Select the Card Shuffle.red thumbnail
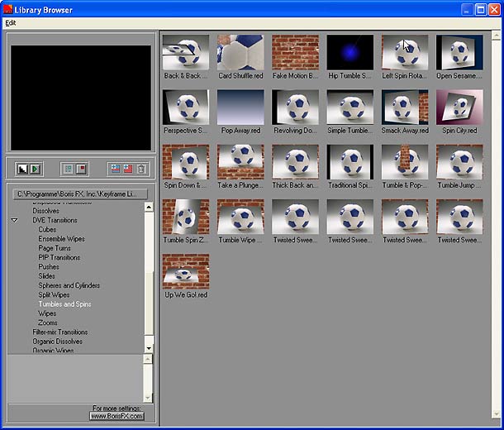 click(240, 53)
